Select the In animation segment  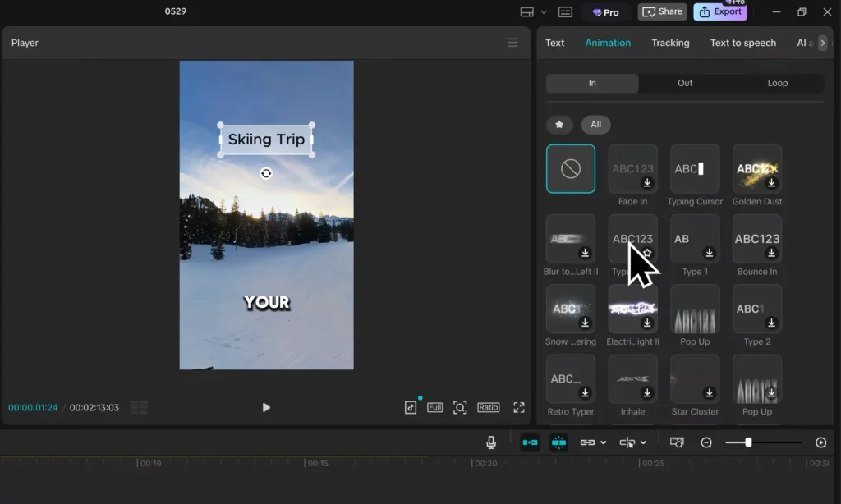(x=592, y=83)
